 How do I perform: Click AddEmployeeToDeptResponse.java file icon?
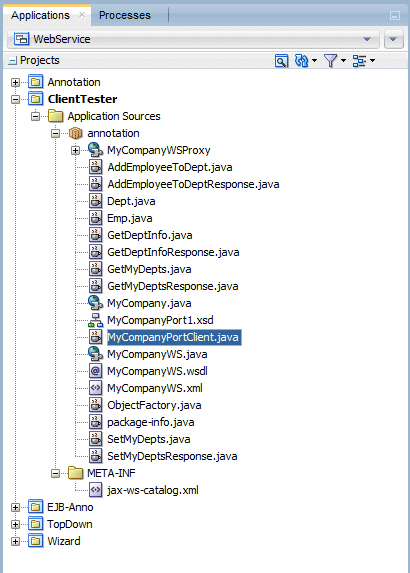[x=95, y=184]
